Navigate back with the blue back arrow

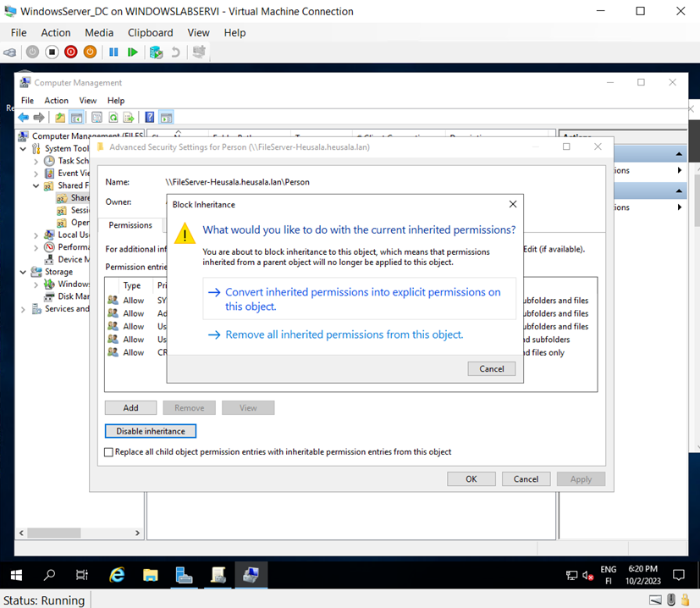(x=23, y=116)
